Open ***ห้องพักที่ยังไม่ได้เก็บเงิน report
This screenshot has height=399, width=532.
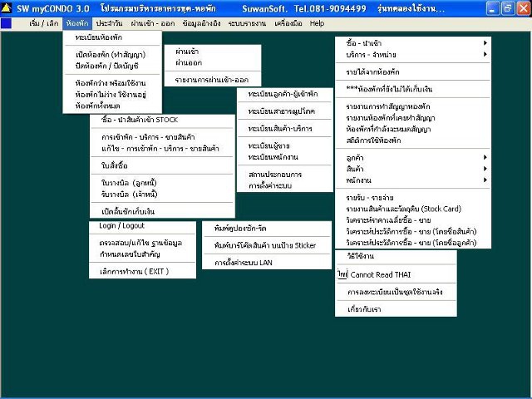point(413,89)
